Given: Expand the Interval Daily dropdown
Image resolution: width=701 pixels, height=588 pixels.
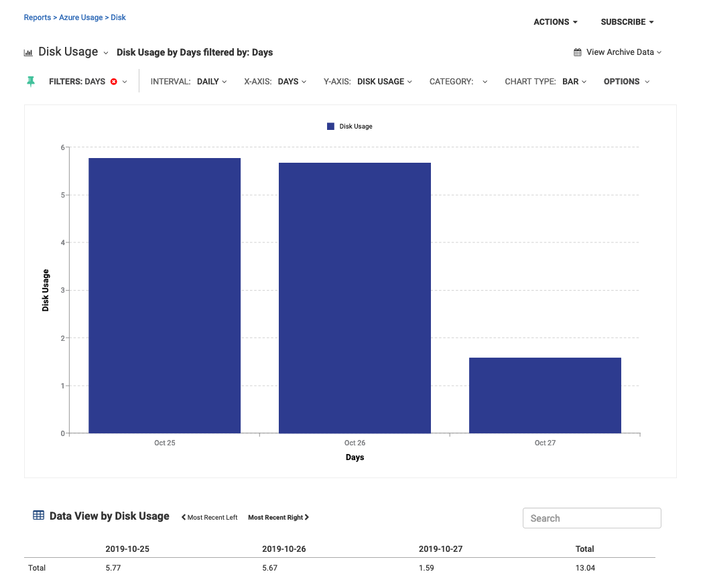Looking at the screenshot, I should pos(211,82).
